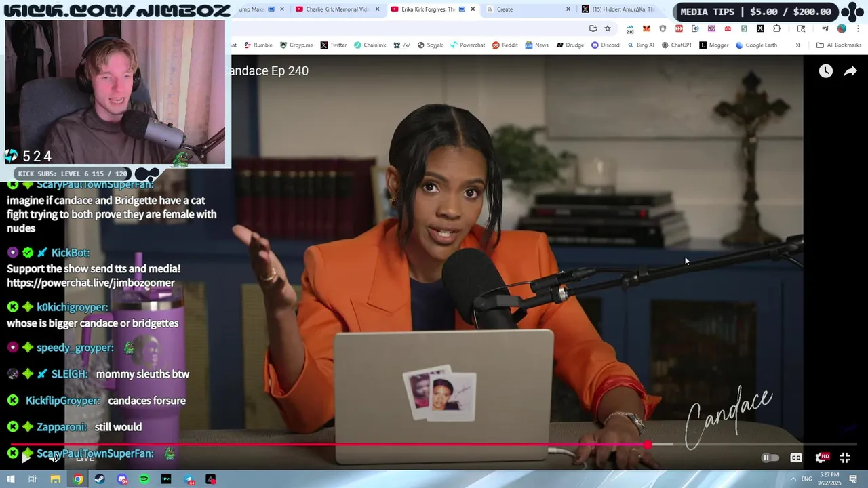Open the Chrome profile avatar
The width and height of the screenshot is (868, 488).
coord(842,28)
